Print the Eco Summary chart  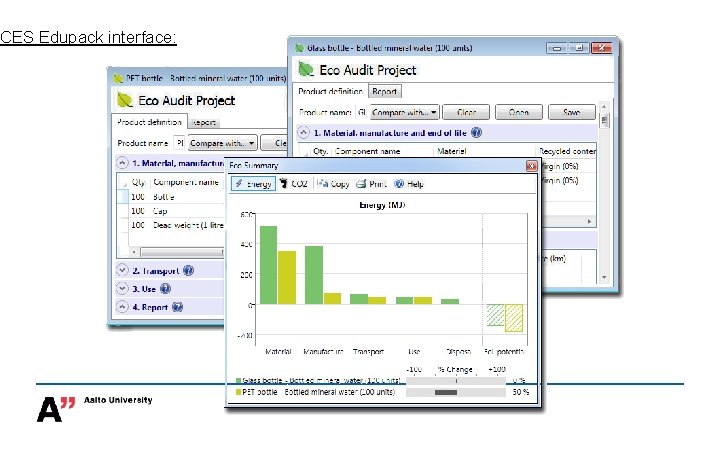(371, 184)
